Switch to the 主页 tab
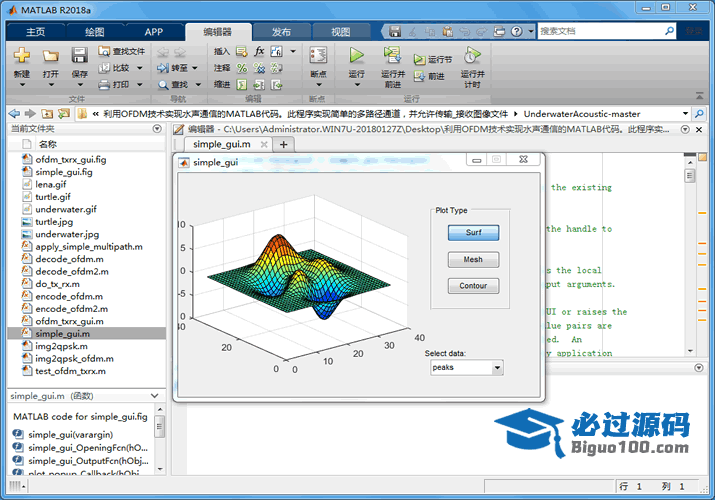Screen dimensions: 715x500 36,31
